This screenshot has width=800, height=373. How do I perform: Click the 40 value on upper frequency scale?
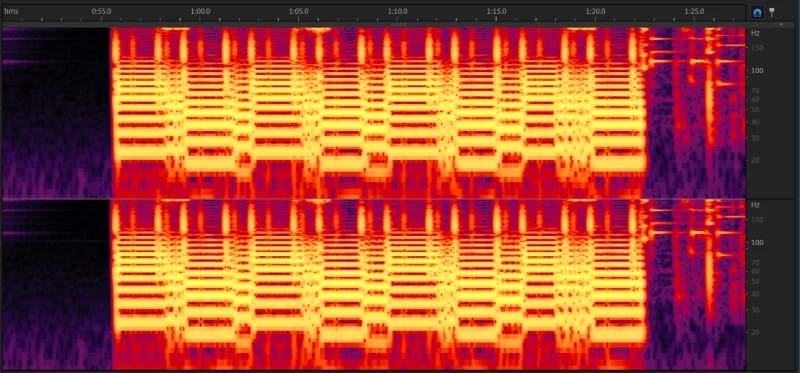tap(755, 122)
